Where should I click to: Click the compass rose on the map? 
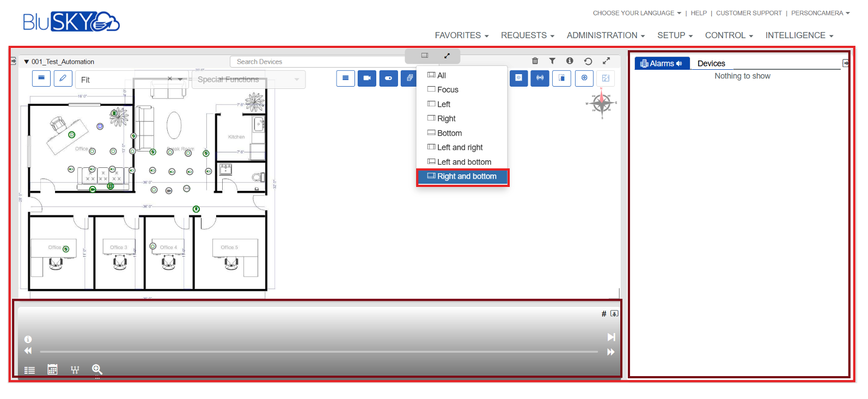(602, 102)
